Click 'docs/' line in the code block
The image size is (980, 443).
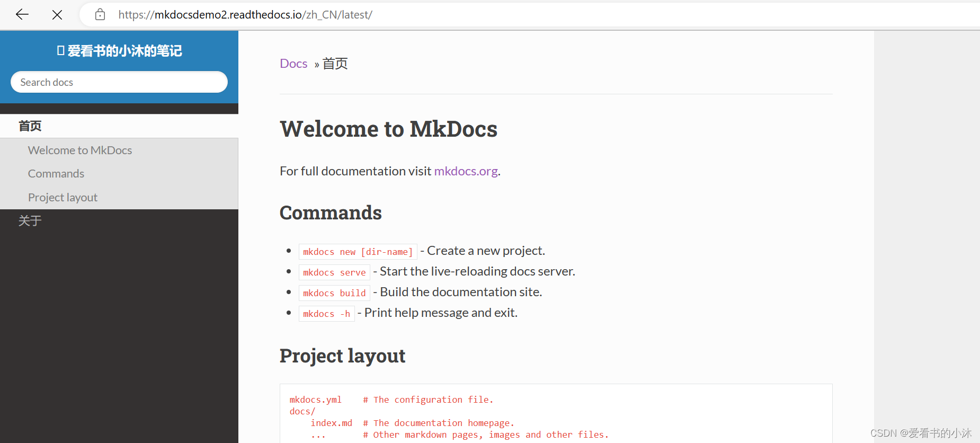[x=302, y=411]
